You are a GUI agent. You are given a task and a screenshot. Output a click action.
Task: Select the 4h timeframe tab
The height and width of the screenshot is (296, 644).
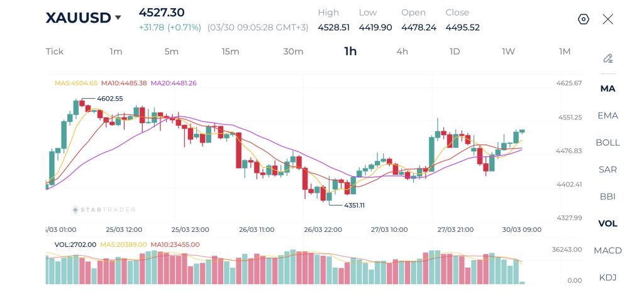tap(402, 52)
